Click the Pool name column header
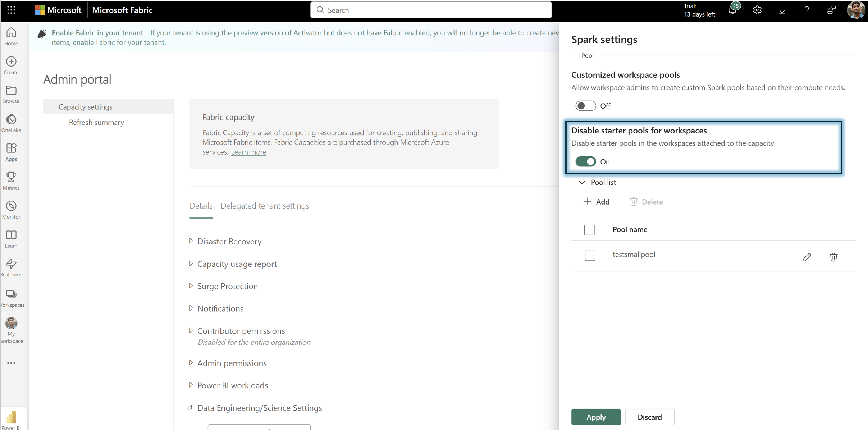 pos(630,229)
